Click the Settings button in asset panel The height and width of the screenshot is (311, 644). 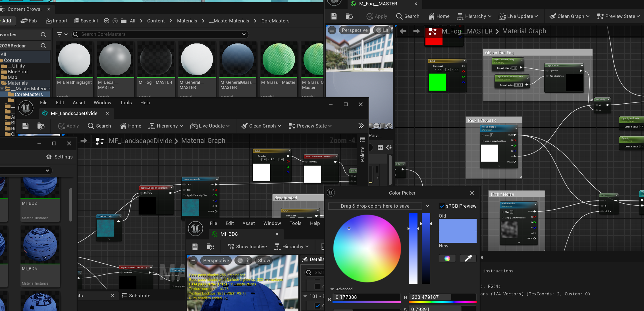pos(59,157)
